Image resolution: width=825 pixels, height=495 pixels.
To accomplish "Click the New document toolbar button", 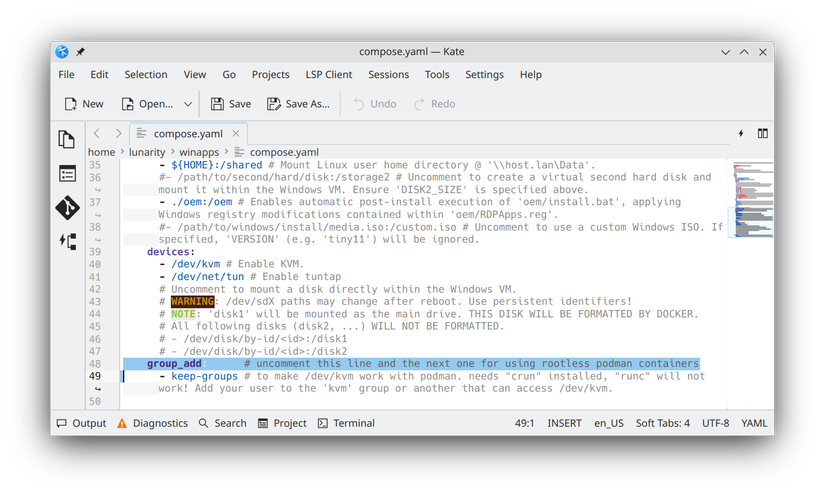I will [84, 104].
